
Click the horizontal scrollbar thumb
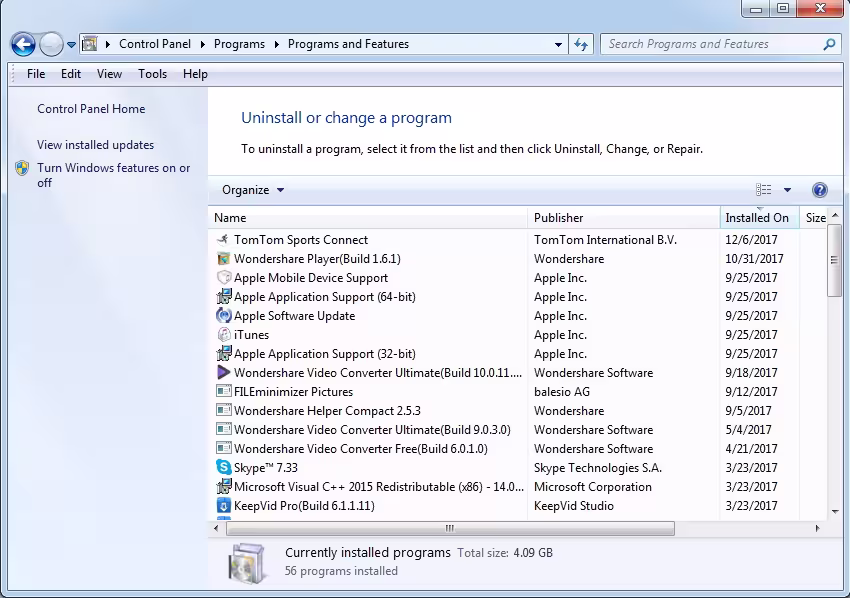(x=450, y=528)
